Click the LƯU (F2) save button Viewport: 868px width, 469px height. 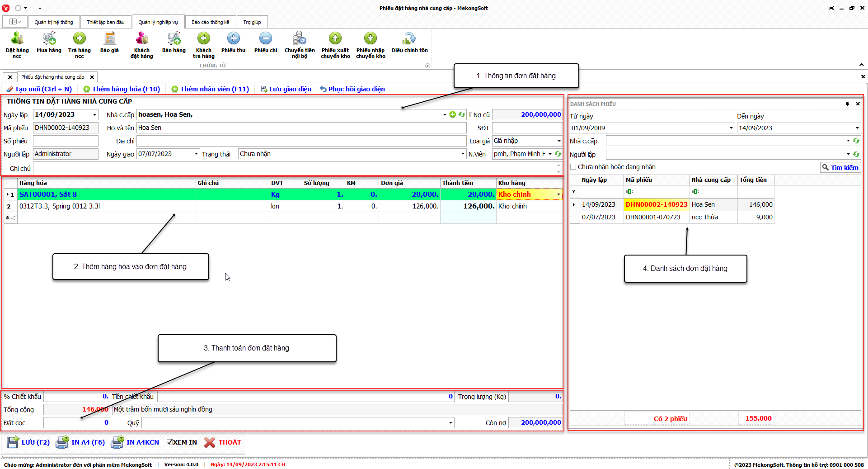pyautogui.click(x=28, y=442)
